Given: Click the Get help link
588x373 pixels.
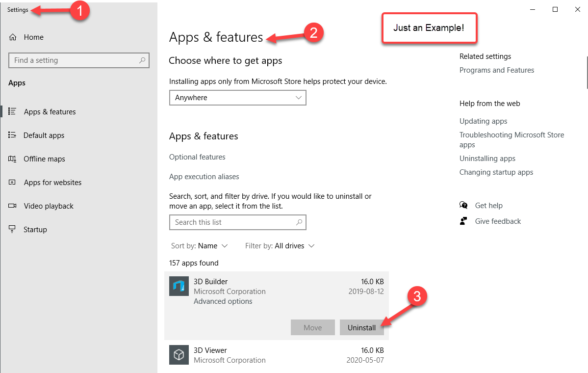Looking at the screenshot, I should 488,206.
